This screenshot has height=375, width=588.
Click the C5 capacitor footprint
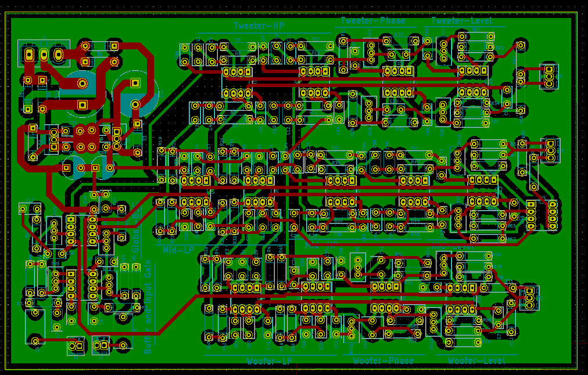[35, 326]
